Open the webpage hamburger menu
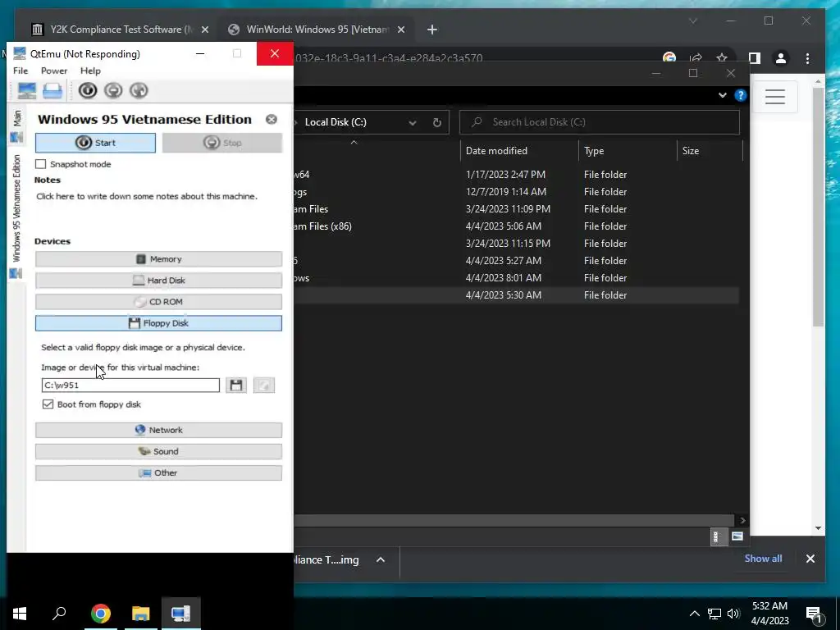 click(775, 97)
